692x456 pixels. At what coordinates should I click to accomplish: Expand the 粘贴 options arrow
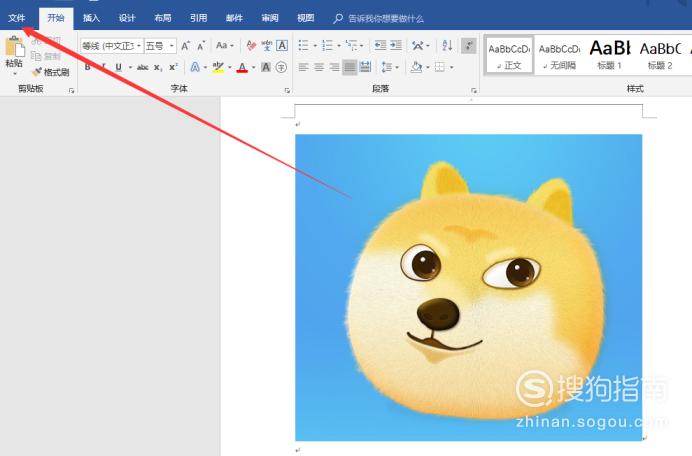(14, 73)
